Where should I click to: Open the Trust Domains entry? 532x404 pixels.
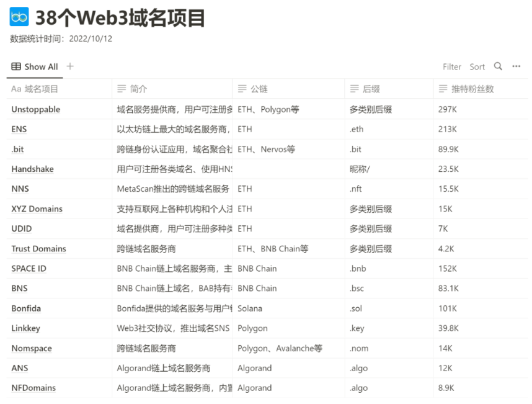(38, 248)
